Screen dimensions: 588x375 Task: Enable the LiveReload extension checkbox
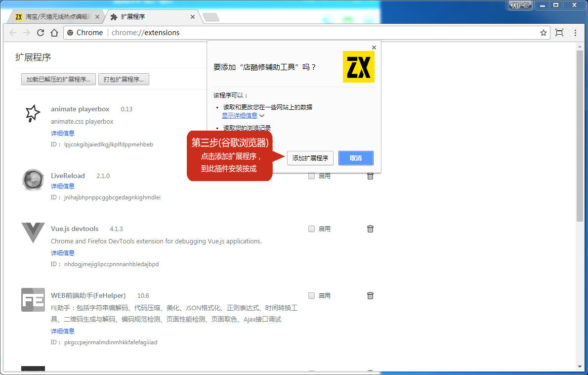[x=311, y=176]
